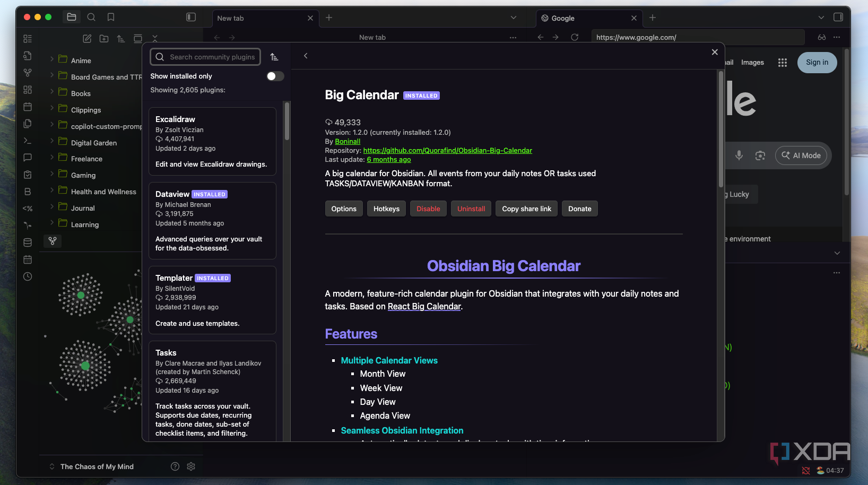Open the Obsidian-Big-Calendar GitHub repository link
Screen dimensions: 868x485
pyautogui.click(x=448, y=150)
